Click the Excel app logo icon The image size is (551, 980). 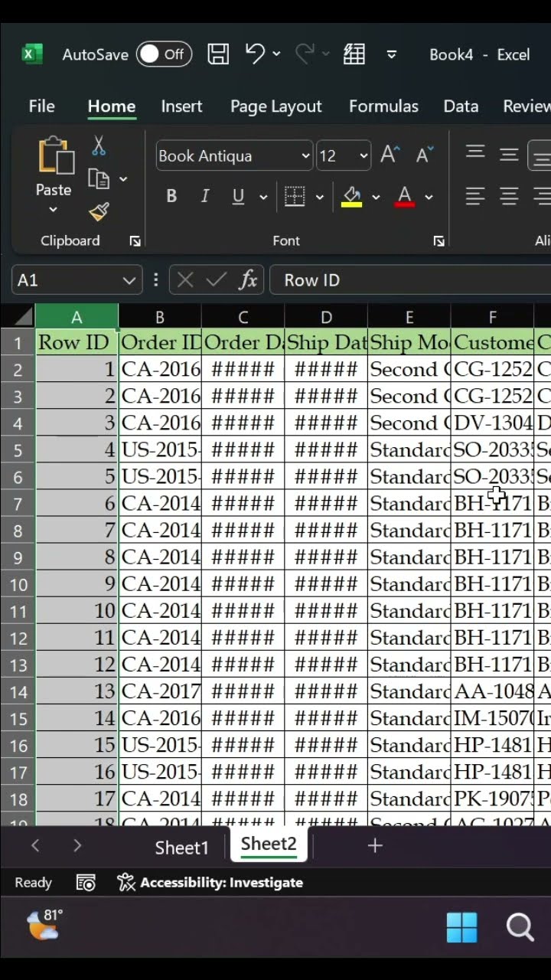(x=32, y=54)
